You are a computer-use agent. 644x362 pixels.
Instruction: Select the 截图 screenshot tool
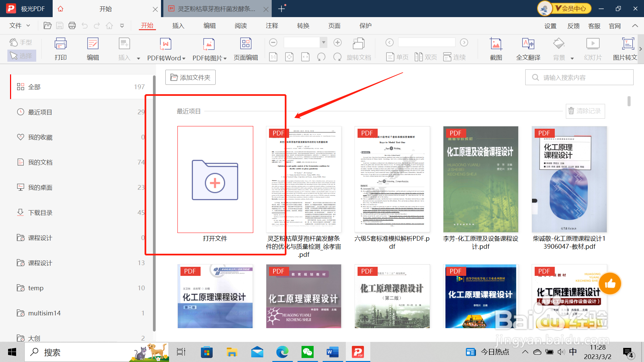496,49
